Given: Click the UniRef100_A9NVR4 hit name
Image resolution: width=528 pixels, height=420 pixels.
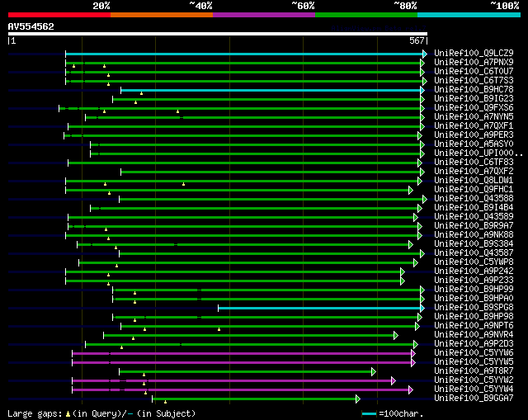Looking at the screenshot, I should (474, 335).
